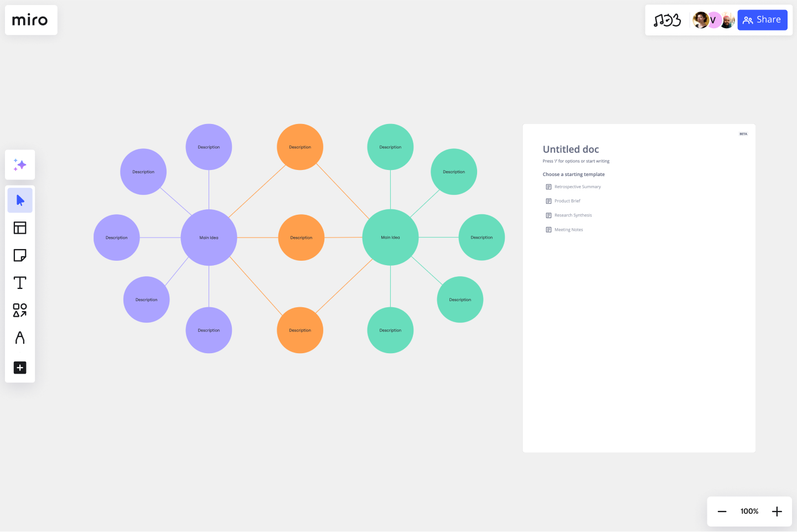Rename the Untitled doc title
Image resolution: width=797 pixels, height=532 pixels.
[571, 149]
